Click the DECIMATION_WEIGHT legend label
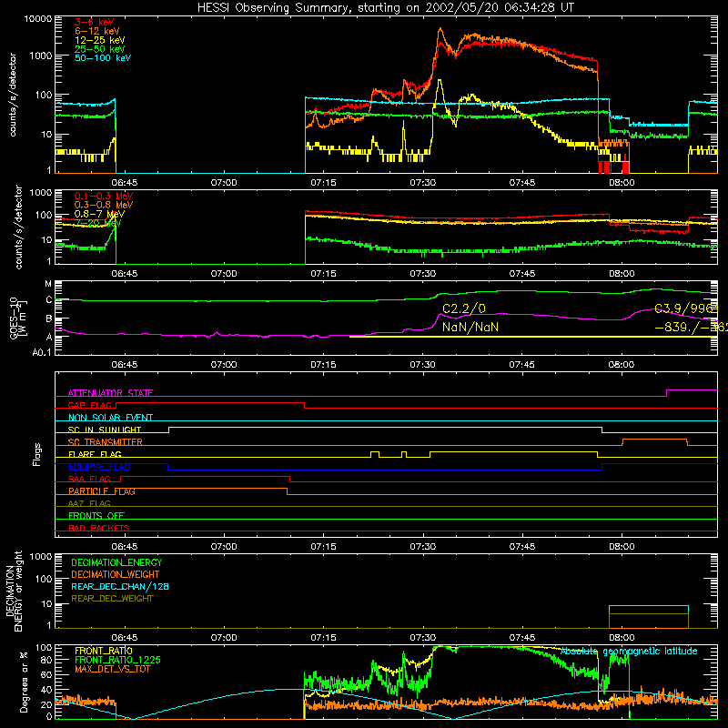Viewport: 728px width, 728px height. pos(116,574)
